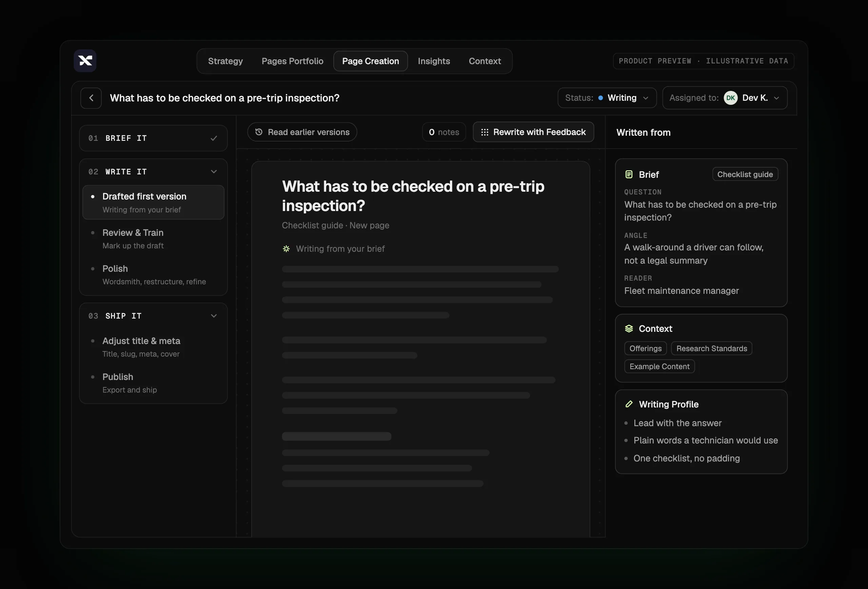The width and height of the screenshot is (868, 589).
Task: Go to the Insights tab
Action: click(x=434, y=61)
